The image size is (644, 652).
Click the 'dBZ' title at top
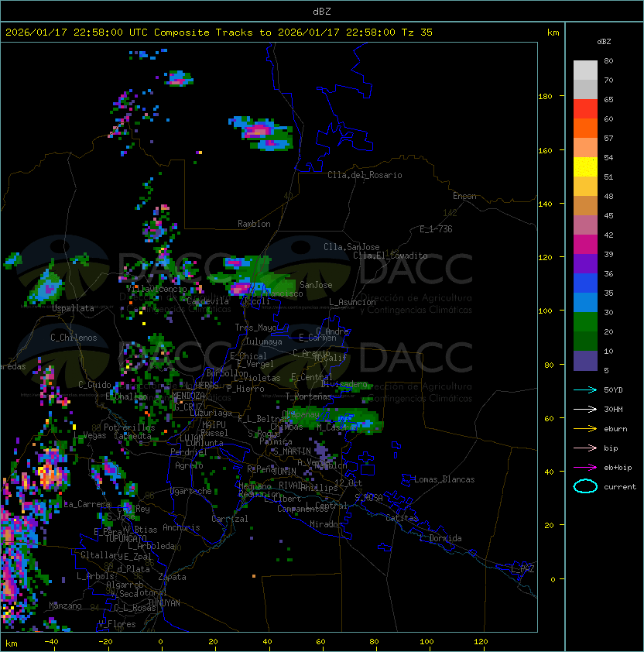(322, 11)
